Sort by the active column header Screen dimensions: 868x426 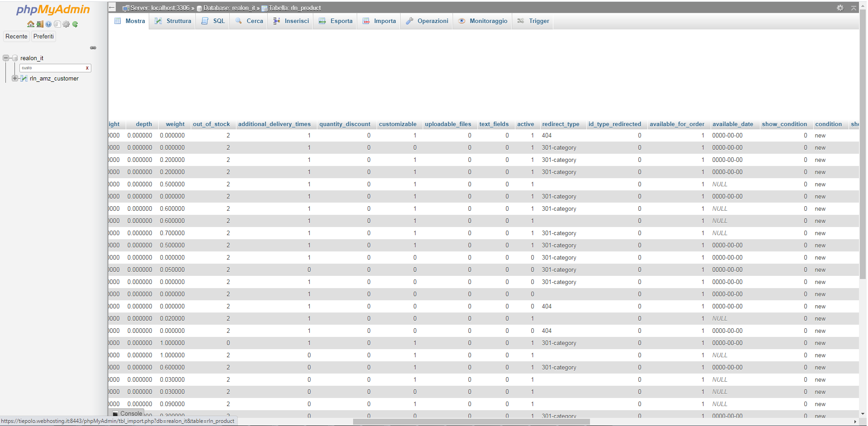click(x=525, y=124)
